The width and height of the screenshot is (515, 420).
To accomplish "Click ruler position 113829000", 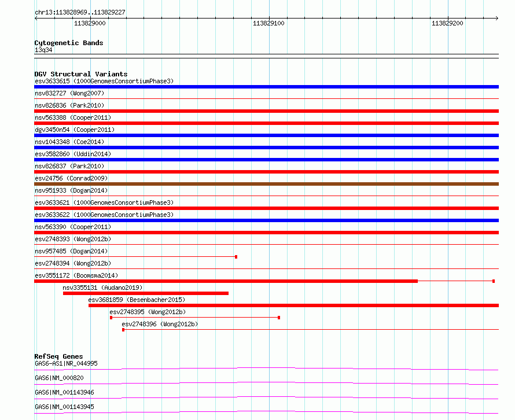I will click(x=90, y=23).
